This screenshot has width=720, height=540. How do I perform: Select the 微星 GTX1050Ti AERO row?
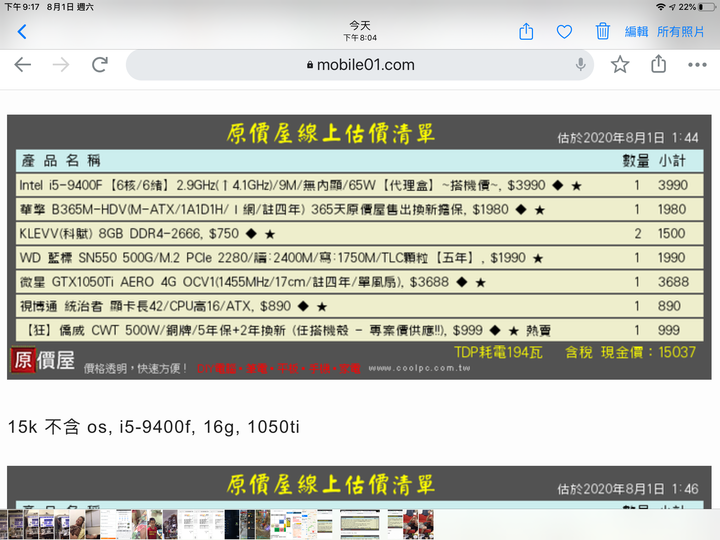[x=360, y=281]
